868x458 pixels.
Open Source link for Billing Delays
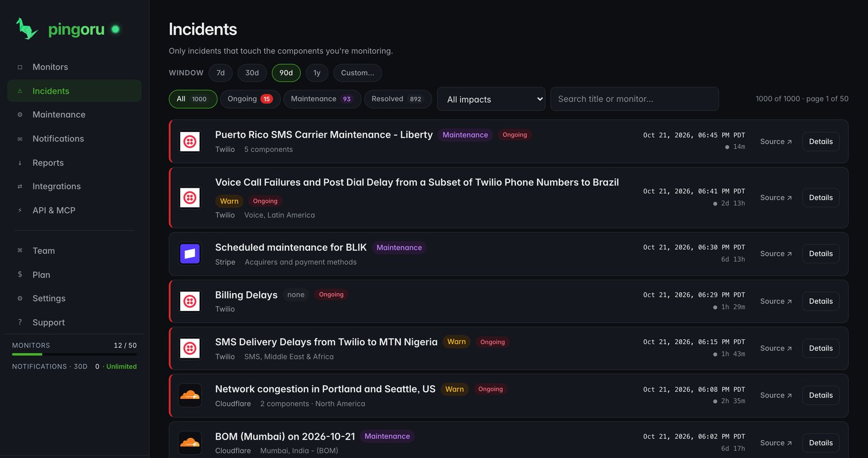pyautogui.click(x=776, y=301)
